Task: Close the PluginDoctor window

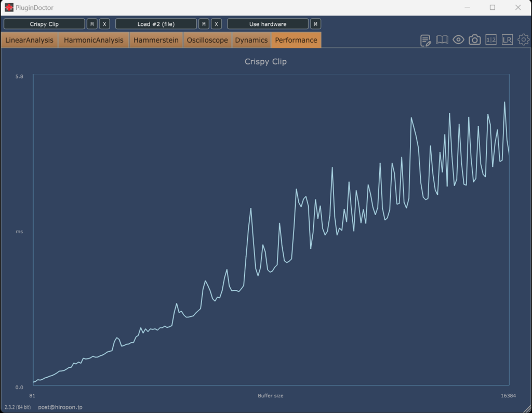Action: (518, 7)
